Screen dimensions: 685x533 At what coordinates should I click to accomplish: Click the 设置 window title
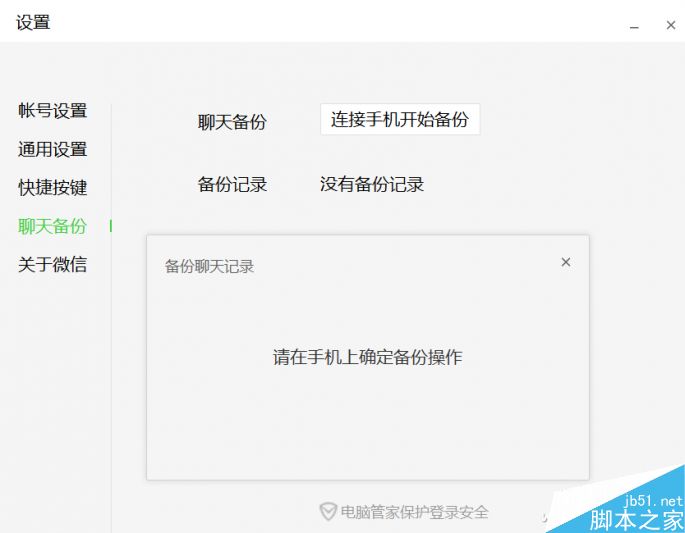pos(33,22)
